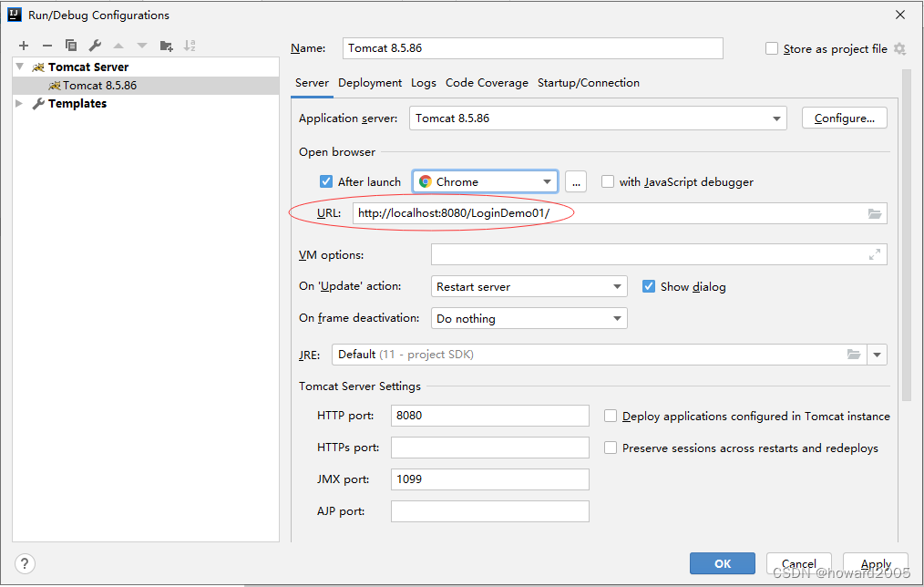Open Application server dropdown
Screen dimensions: 924x587
click(x=598, y=118)
